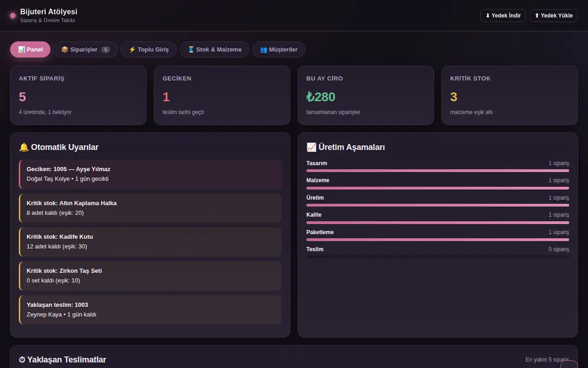Image resolution: width=588 pixels, height=368 pixels.
Task: Click the bell icon next to Otomatik Uyarılar
Action: [24, 147]
